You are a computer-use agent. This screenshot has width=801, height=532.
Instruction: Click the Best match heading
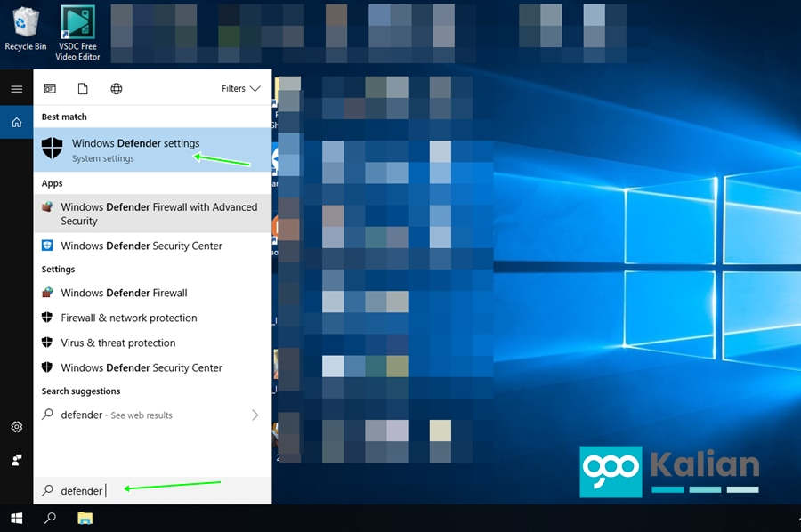click(x=64, y=117)
